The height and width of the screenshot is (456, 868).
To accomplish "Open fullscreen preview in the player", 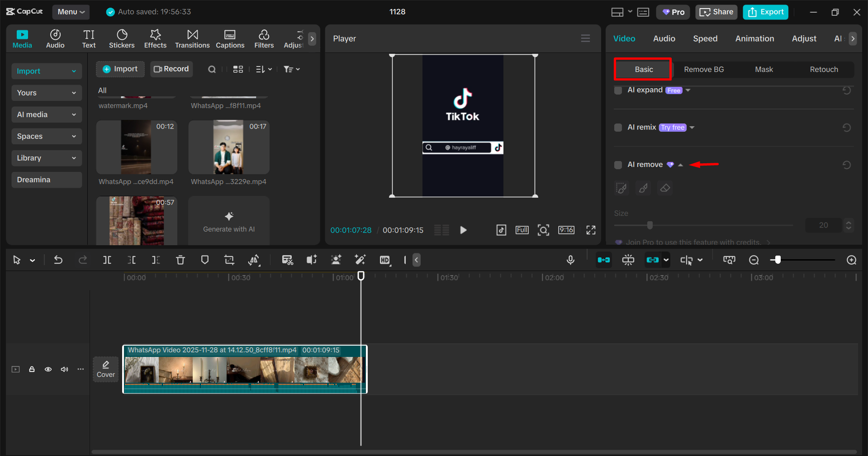I will (591, 230).
